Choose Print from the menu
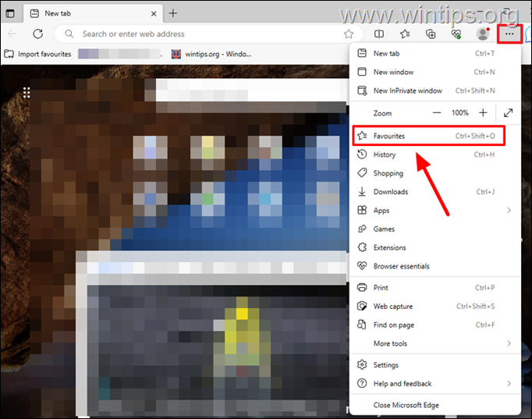 tap(435, 288)
